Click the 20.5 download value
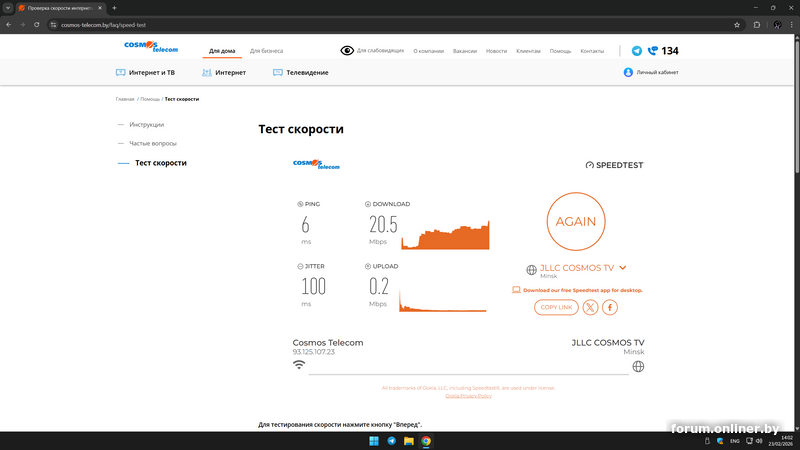This screenshot has height=450, width=800. [x=383, y=224]
